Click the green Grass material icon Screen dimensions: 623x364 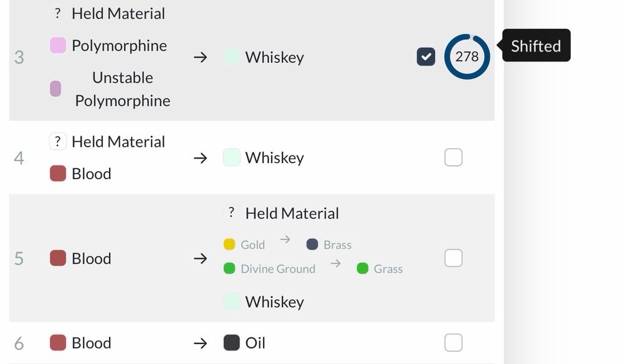tap(362, 269)
